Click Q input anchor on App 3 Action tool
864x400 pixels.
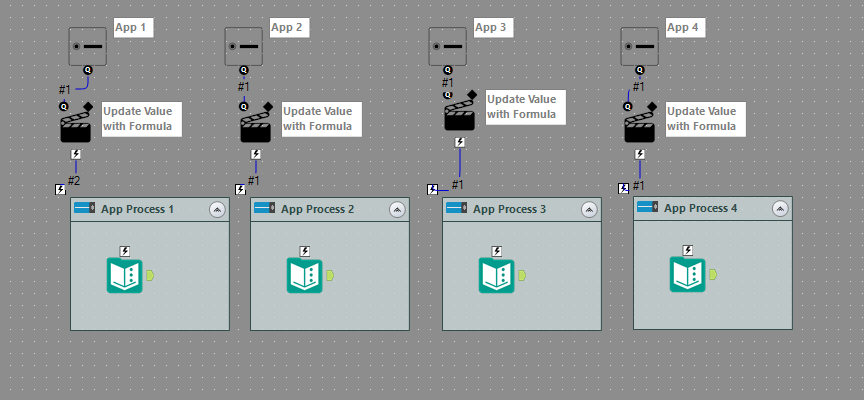pos(447,95)
